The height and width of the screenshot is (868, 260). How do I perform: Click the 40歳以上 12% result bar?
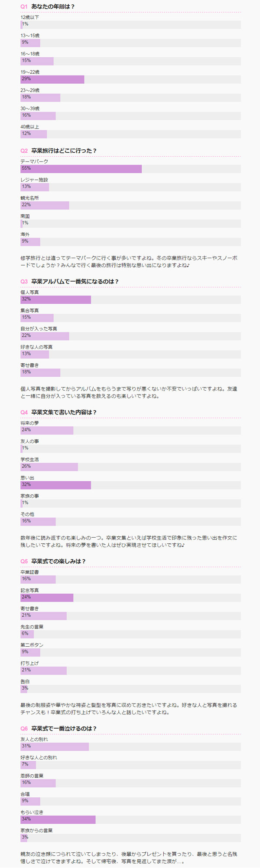pyautogui.click(x=33, y=134)
